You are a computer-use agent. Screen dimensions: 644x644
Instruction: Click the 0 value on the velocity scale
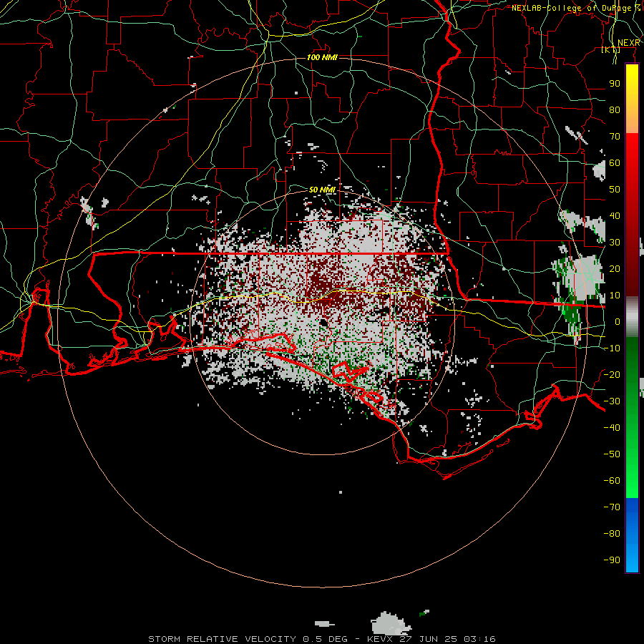(618, 321)
